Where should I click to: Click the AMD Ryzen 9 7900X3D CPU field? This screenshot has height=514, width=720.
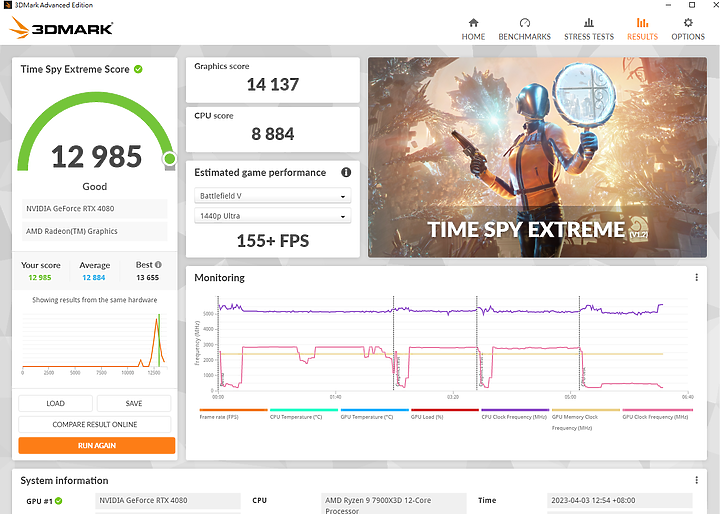tap(394, 503)
